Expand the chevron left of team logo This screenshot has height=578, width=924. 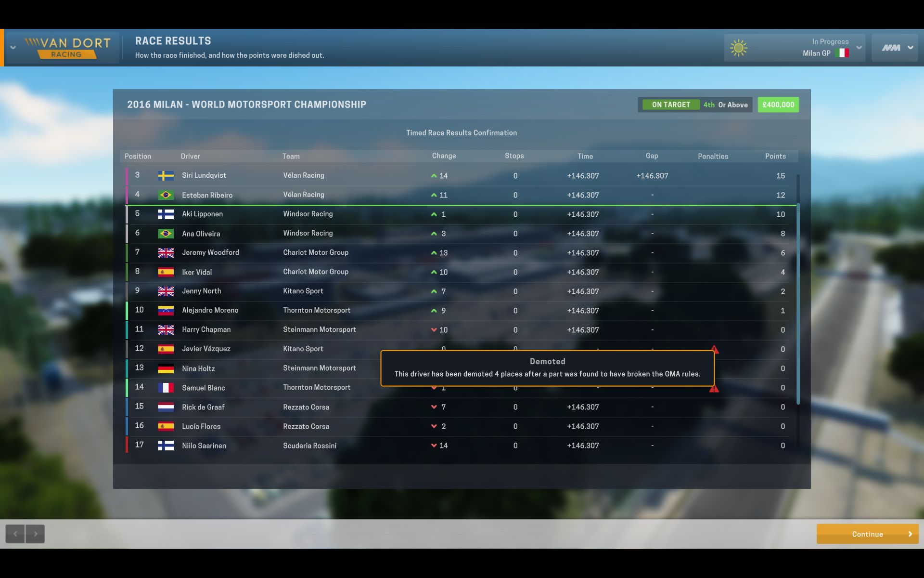tap(13, 48)
